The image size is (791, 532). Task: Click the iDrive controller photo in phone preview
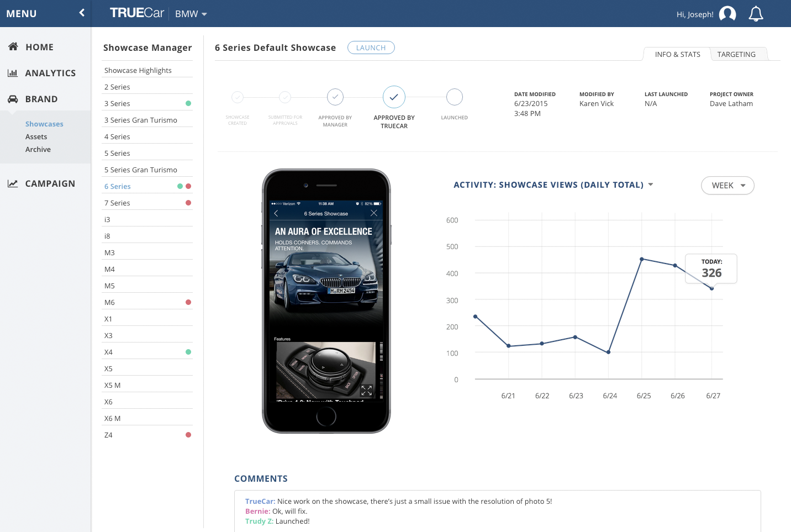coord(326,370)
